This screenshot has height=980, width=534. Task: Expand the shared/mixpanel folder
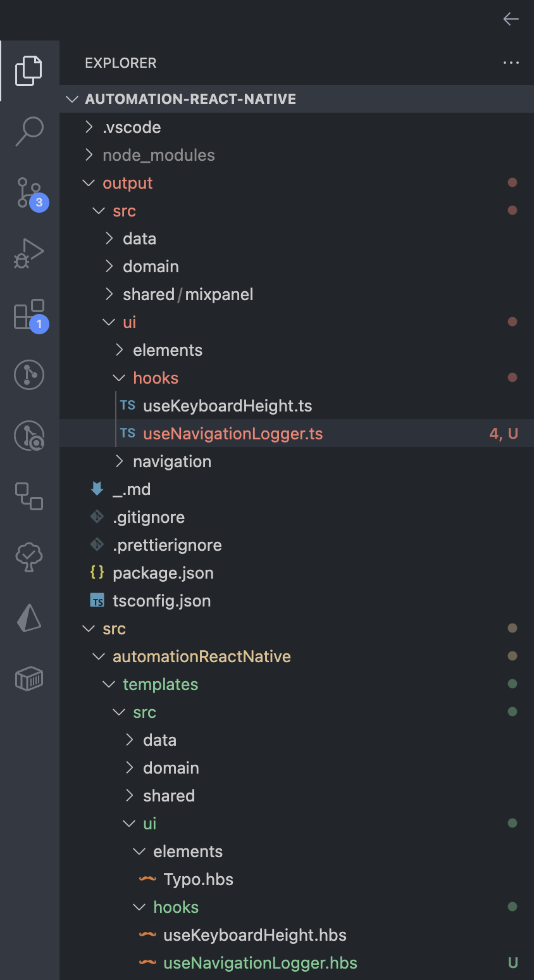(x=188, y=294)
